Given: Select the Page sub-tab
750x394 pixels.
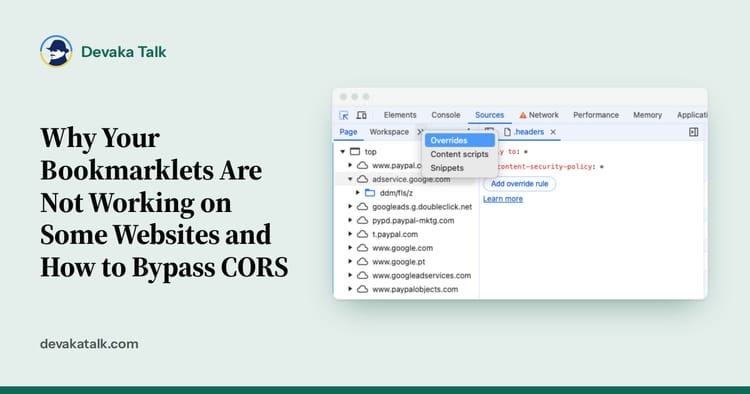Looking at the screenshot, I should [348, 132].
